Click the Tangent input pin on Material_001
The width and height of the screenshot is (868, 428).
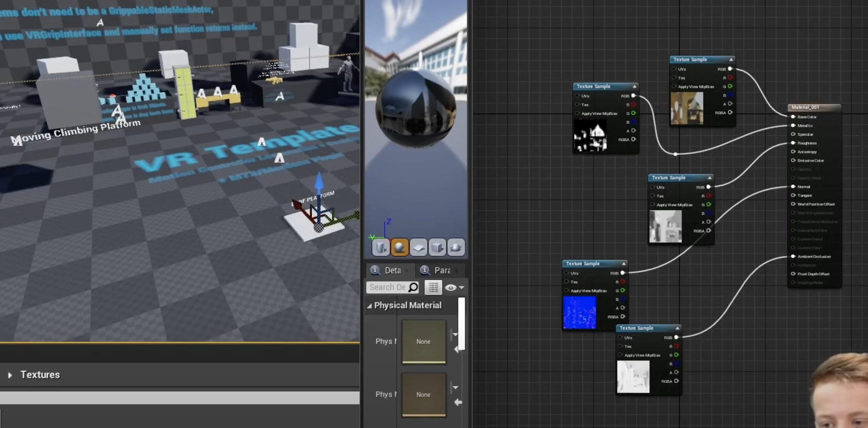[793, 195]
